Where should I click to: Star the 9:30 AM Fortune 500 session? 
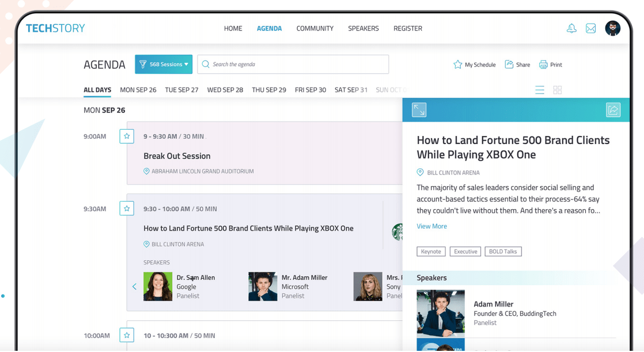click(x=127, y=208)
